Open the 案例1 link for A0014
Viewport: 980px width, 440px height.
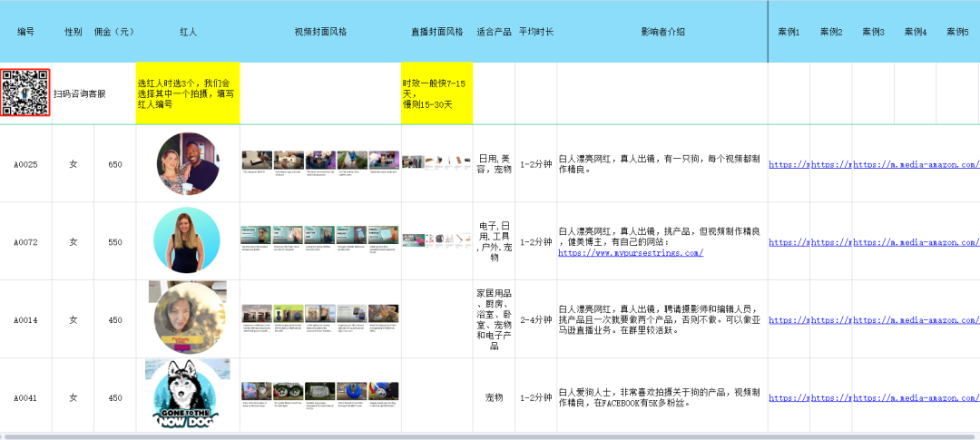[x=789, y=319]
